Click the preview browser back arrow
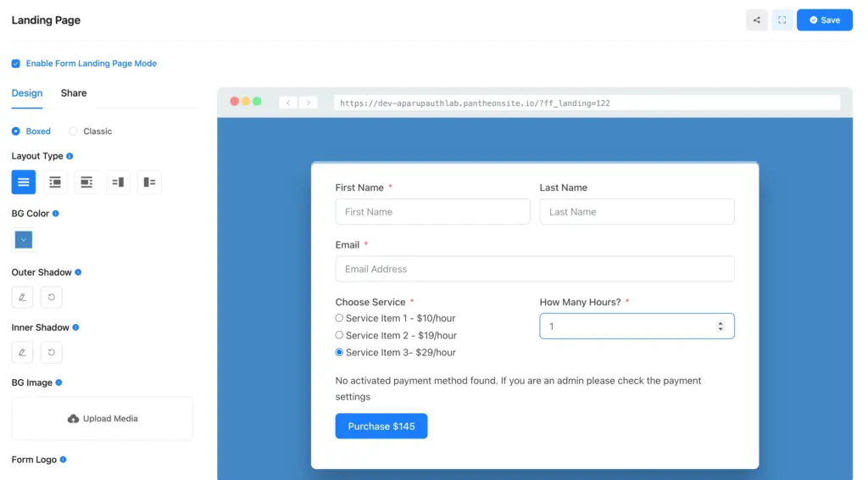The image size is (868, 480). (288, 103)
